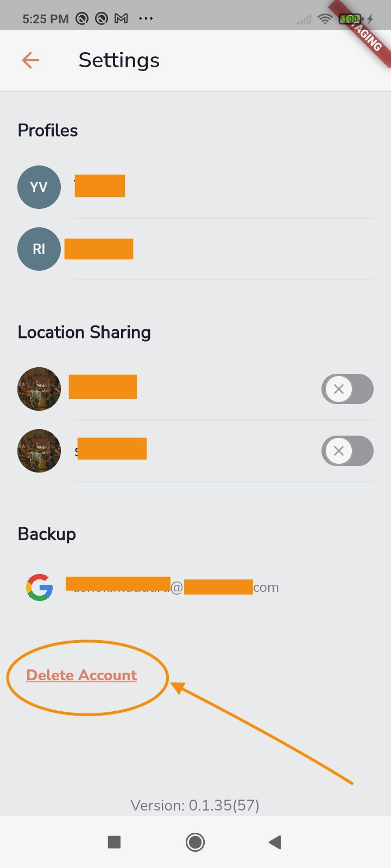Tap the Gmail notification icon in status bar
Image resolution: width=391 pixels, height=868 pixels.
pos(121,19)
